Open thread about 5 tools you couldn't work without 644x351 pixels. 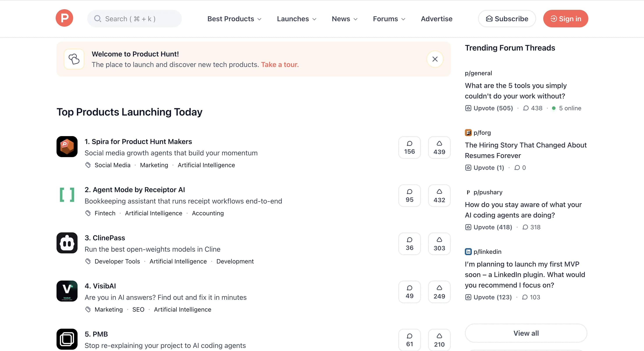516,91
